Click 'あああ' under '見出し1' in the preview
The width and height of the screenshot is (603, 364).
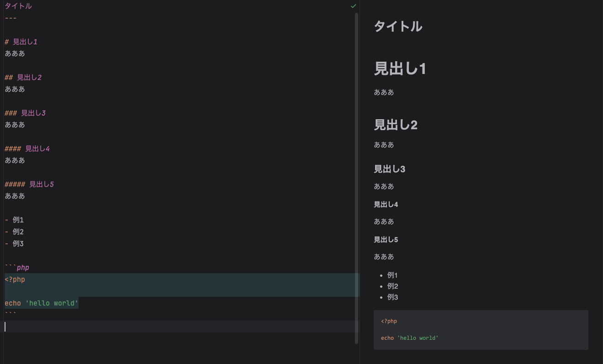tap(384, 92)
